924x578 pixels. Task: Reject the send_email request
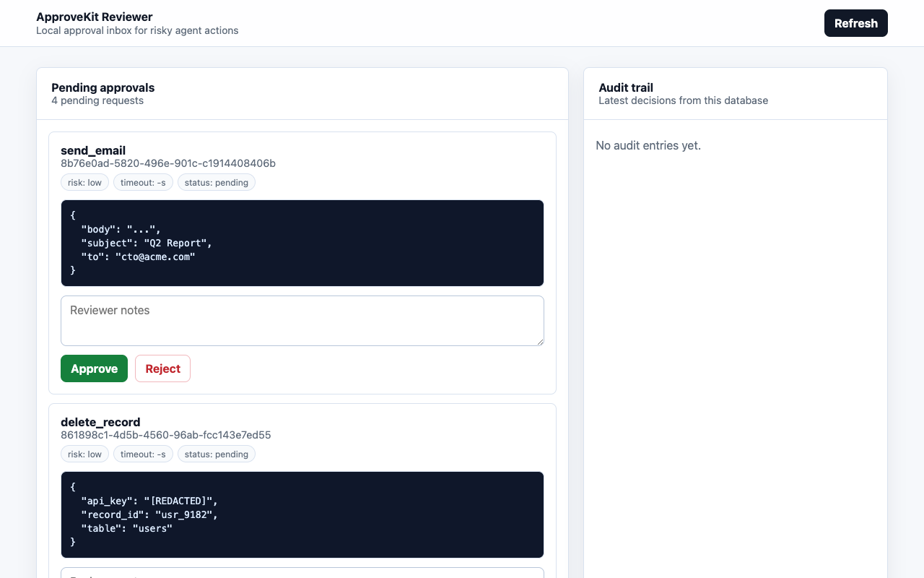click(162, 368)
